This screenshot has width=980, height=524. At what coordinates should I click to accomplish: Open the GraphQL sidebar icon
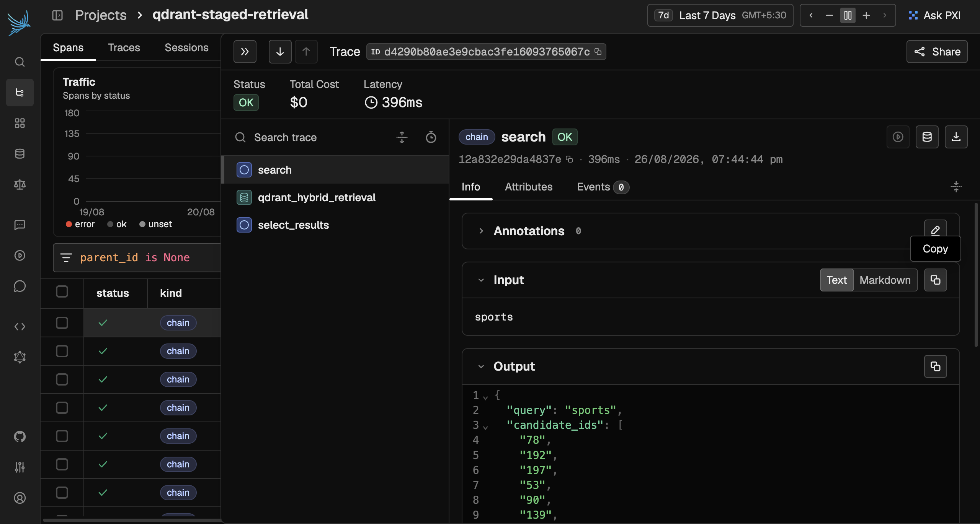click(20, 357)
